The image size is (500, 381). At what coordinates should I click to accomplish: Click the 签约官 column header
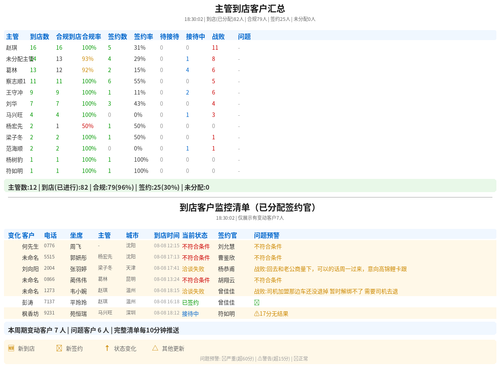point(227,235)
